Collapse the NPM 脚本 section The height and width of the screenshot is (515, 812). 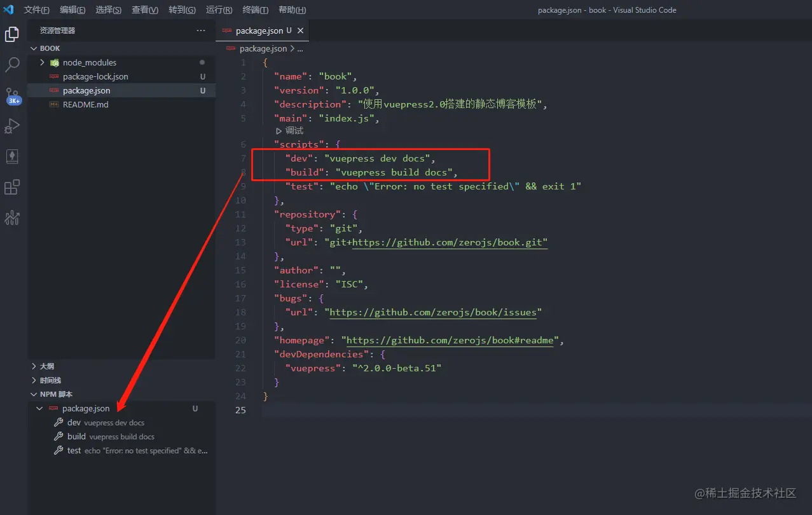(34, 394)
